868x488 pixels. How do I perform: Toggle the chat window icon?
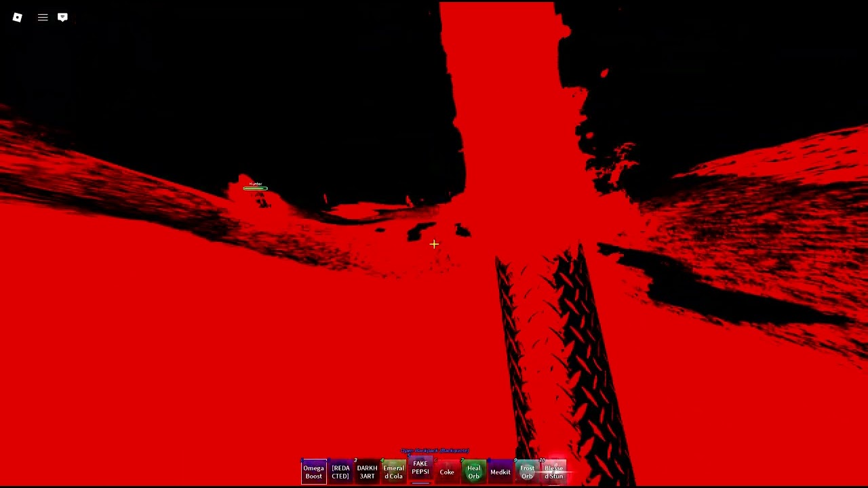tap(62, 17)
